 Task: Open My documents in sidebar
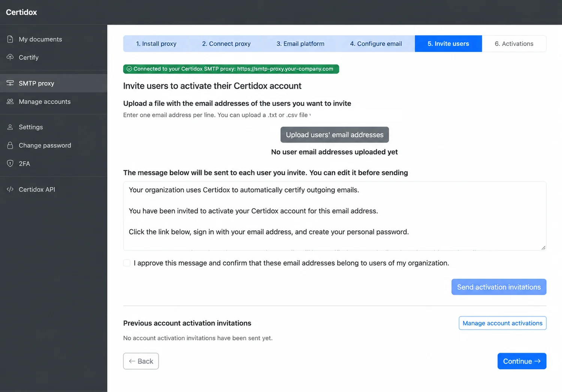pyautogui.click(x=54, y=39)
